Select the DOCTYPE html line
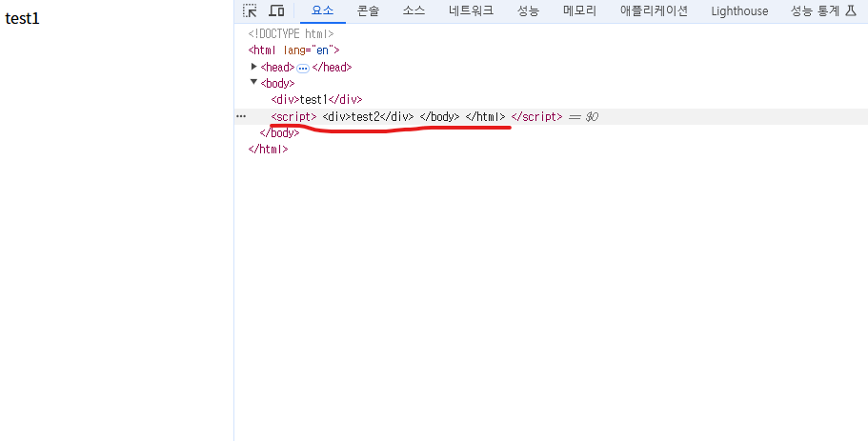 (292, 33)
